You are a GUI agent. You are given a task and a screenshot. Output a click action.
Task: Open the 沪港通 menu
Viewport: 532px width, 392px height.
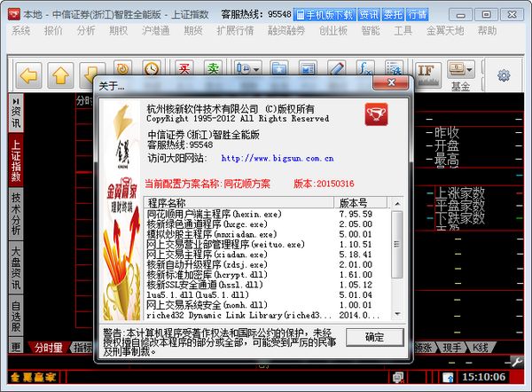[x=156, y=31]
